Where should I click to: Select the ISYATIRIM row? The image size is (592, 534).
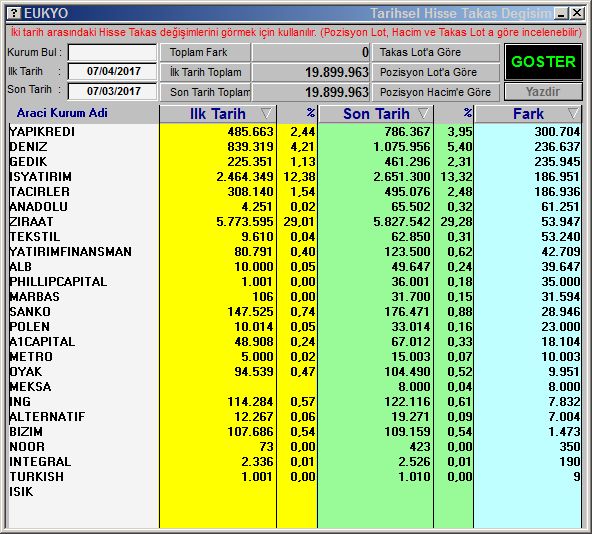pyautogui.click(x=294, y=177)
